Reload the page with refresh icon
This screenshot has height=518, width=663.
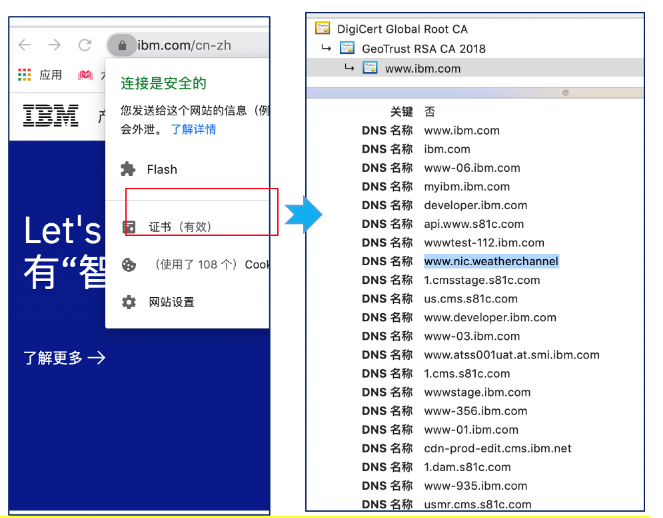85,45
